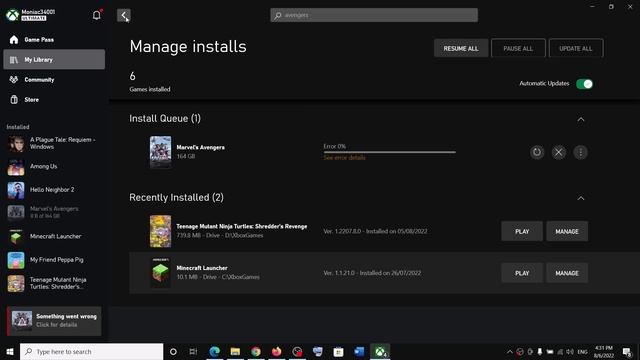The height and width of the screenshot is (360, 640).
Task: Manage Minecraft Launcher install
Action: click(x=567, y=273)
